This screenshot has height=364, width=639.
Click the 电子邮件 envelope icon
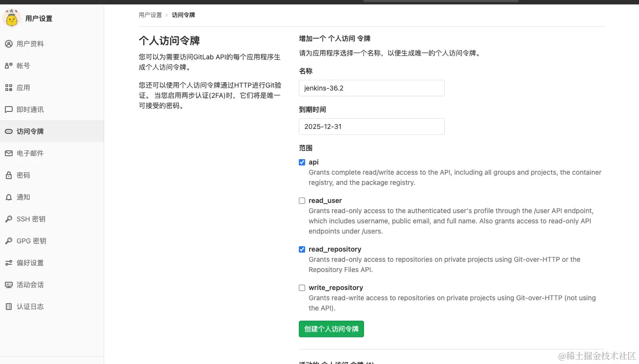click(x=9, y=153)
